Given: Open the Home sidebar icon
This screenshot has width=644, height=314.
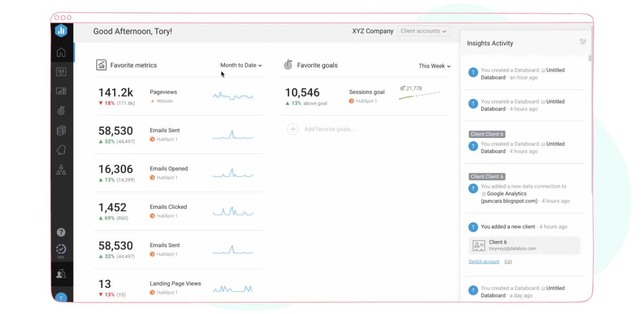Looking at the screenshot, I should pyautogui.click(x=61, y=52).
